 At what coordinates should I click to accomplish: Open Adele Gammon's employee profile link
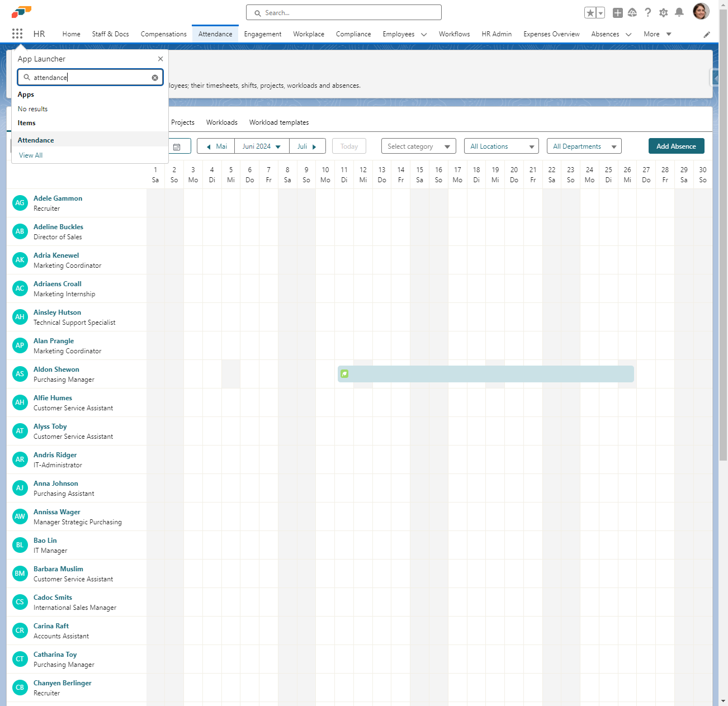[x=58, y=198]
